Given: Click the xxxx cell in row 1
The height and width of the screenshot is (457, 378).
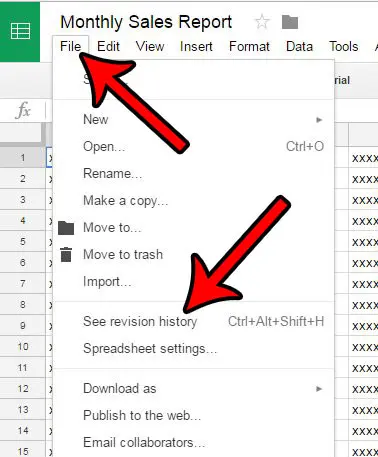Looking at the screenshot, I should [x=364, y=158].
